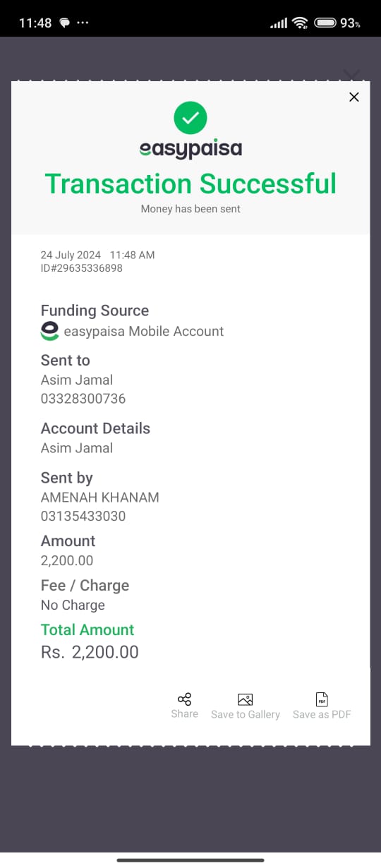Tap the recipient phone number 03328300736
Viewport: 381px width, 868px height.
click(x=83, y=399)
